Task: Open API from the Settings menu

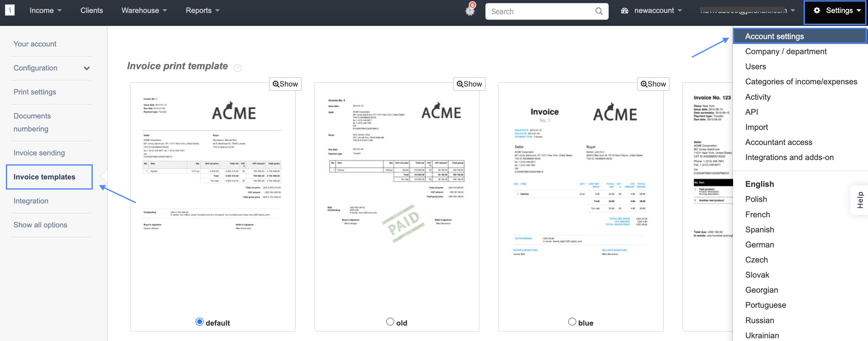Action: [x=751, y=112]
